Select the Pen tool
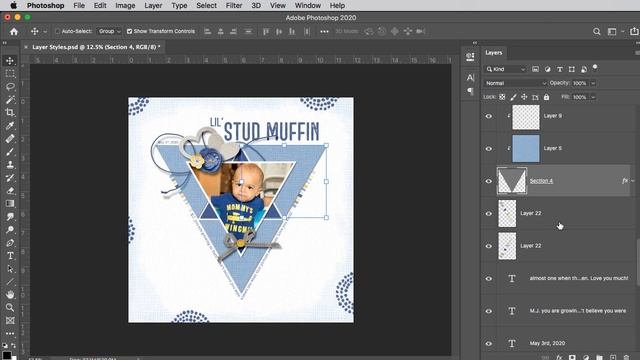This screenshot has width=640, height=360. (x=10, y=243)
